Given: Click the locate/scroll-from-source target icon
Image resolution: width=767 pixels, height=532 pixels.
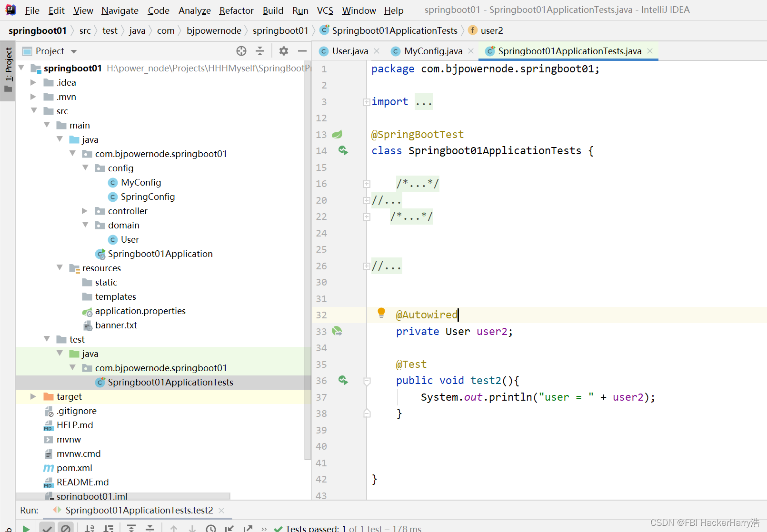Looking at the screenshot, I should (x=241, y=51).
